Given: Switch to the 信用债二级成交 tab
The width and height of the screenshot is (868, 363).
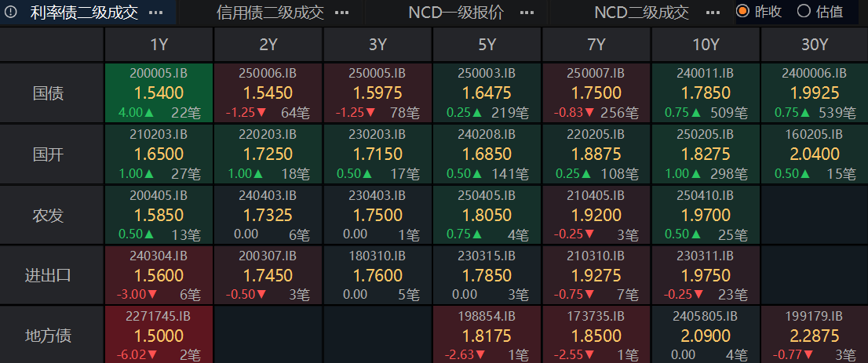Looking at the screenshot, I should (270, 13).
